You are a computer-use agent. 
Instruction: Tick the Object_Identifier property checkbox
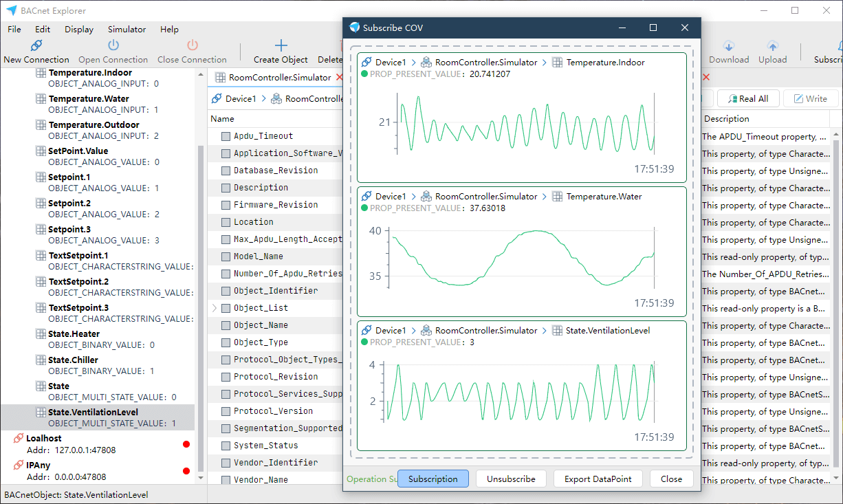[226, 291]
